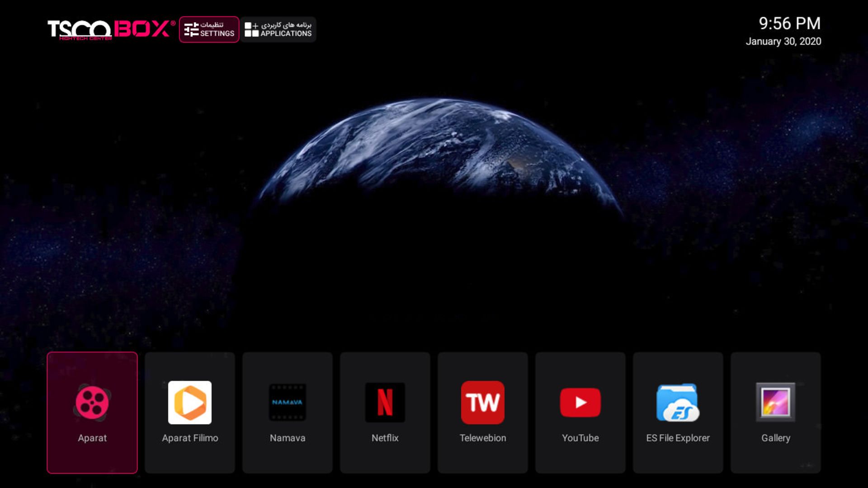The height and width of the screenshot is (488, 868).
Task: Open ES File Explorer folder icon
Action: [x=678, y=402]
